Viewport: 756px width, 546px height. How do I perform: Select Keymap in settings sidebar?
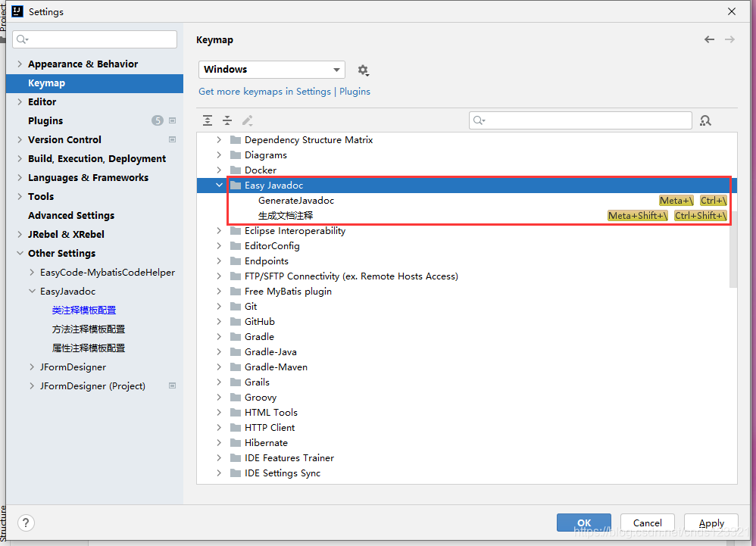[x=95, y=83]
